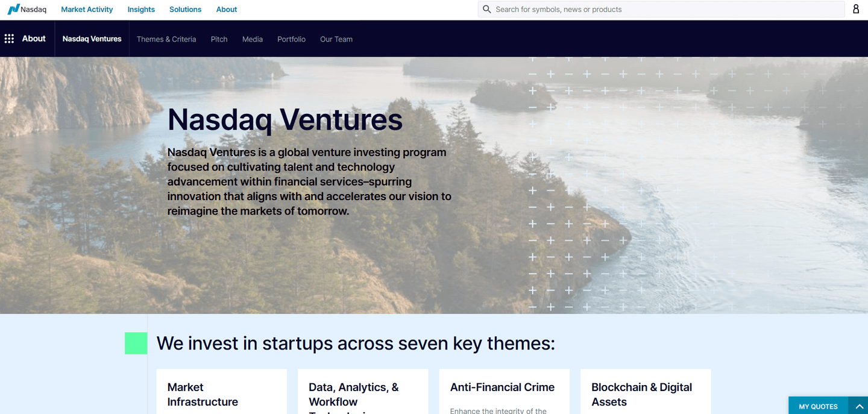This screenshot has height=414, width=868.
Task: Open the About menu in top navigation
Action: point(226,9)
